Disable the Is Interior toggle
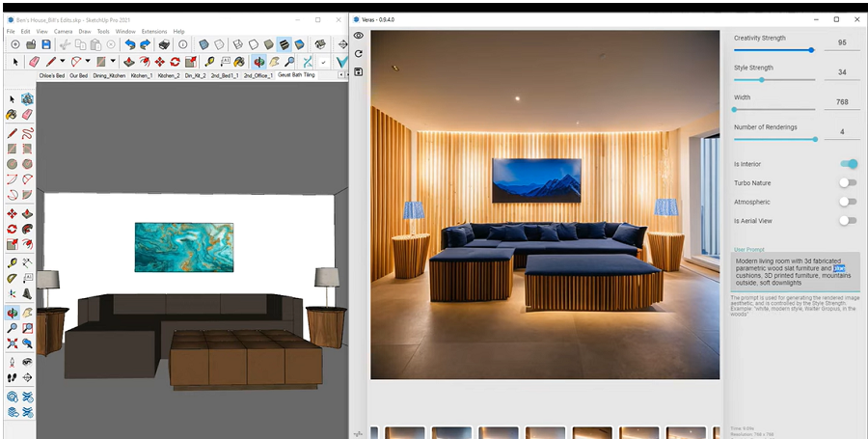Screen dimensions: 868x439 pyautogui.click(x=848, y=164)
